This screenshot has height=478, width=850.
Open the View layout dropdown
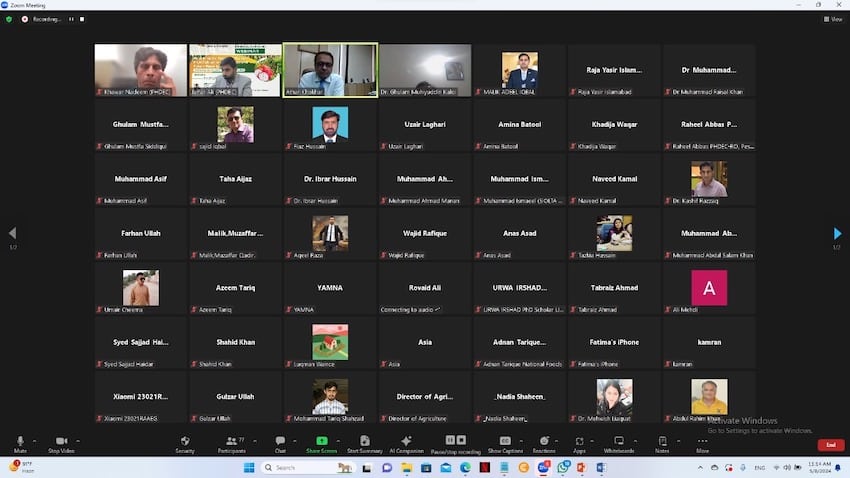833,19
